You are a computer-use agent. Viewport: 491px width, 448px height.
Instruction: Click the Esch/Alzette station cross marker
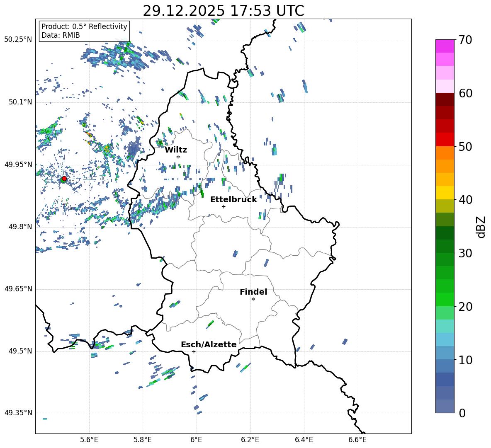pyautogui.click(x=194, y=351)
